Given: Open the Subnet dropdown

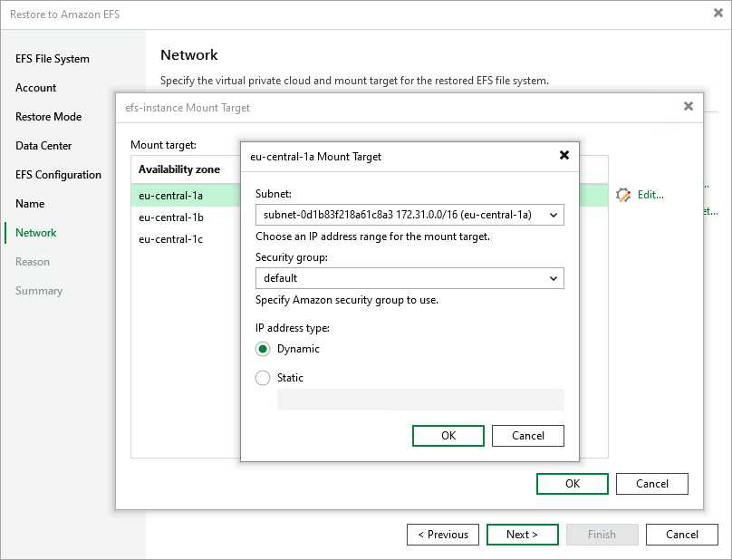Looking at the screenshot, I should (409, 215).
